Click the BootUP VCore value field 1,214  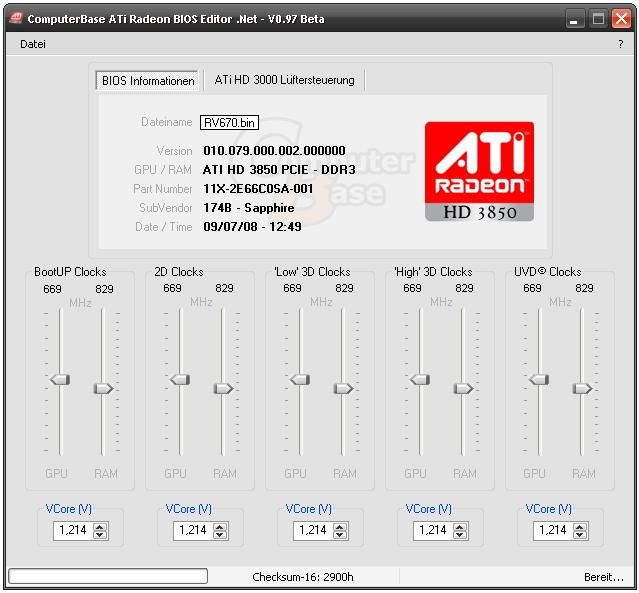tap(73, 531)
